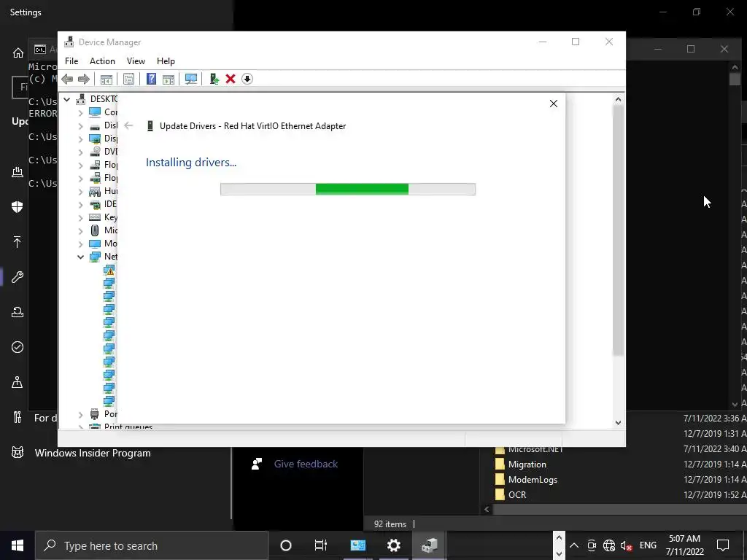Switch to Control Panel taskbar icon

click(x=357, y=545)
